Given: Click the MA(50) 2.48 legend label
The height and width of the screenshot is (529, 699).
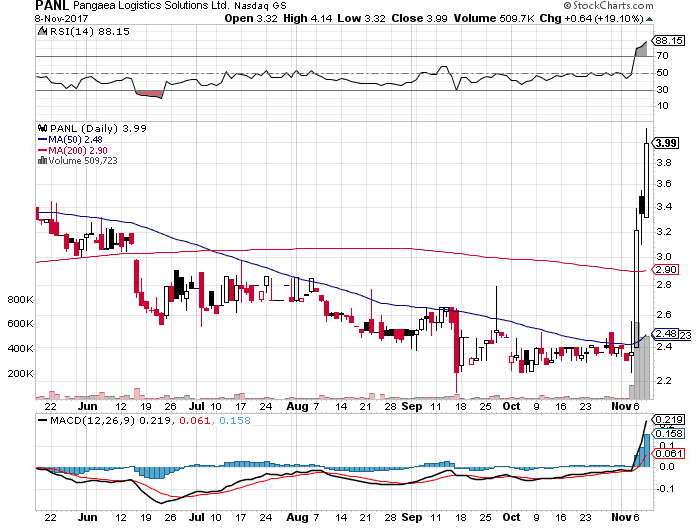Looking at the screenshot, I should point(75,139).
